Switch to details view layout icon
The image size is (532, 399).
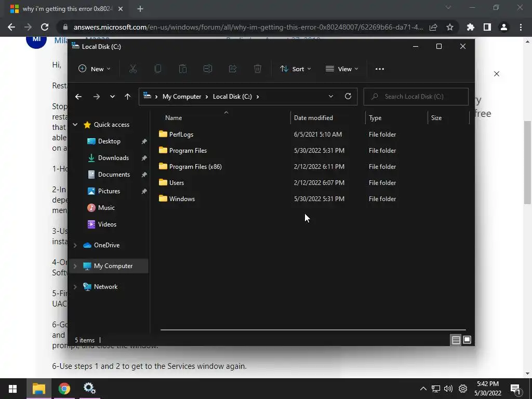(x=456, y=340)
